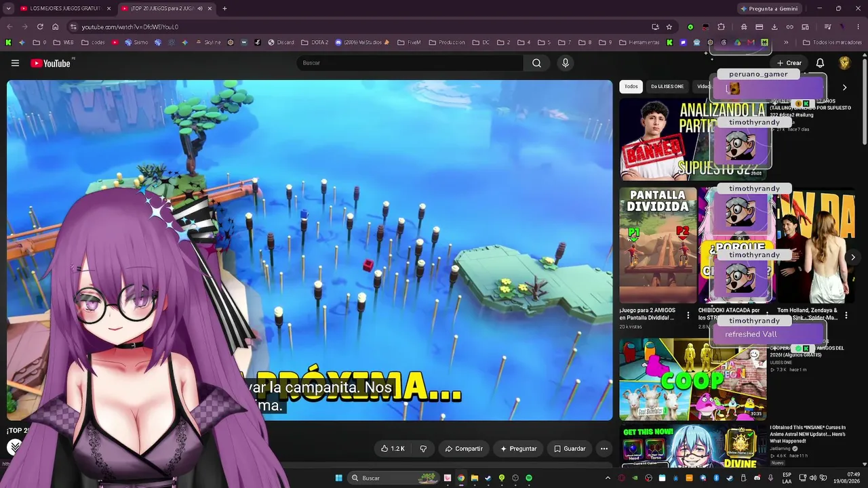Go to the YouTube home logo
This screenshot has width=868, height=488.
click(51, 63)
